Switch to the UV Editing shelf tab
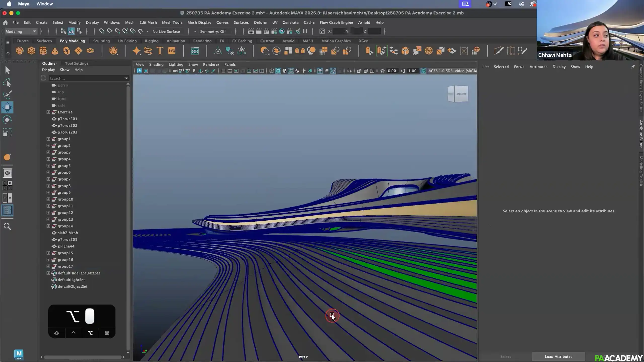This screenshot has height=362, width=644. (x=127, y=41)
